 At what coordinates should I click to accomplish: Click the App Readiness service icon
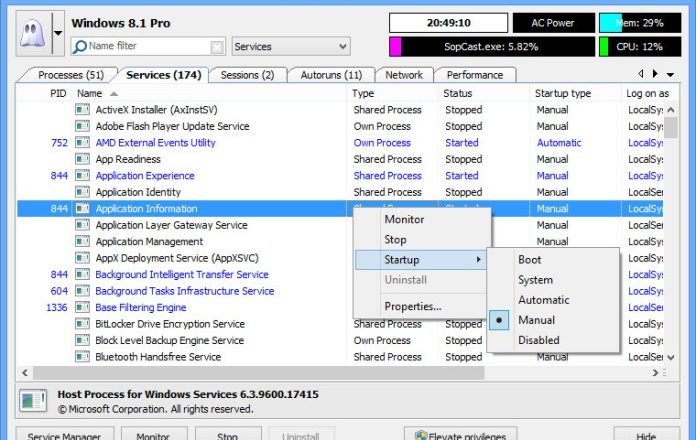pos(82,159)
